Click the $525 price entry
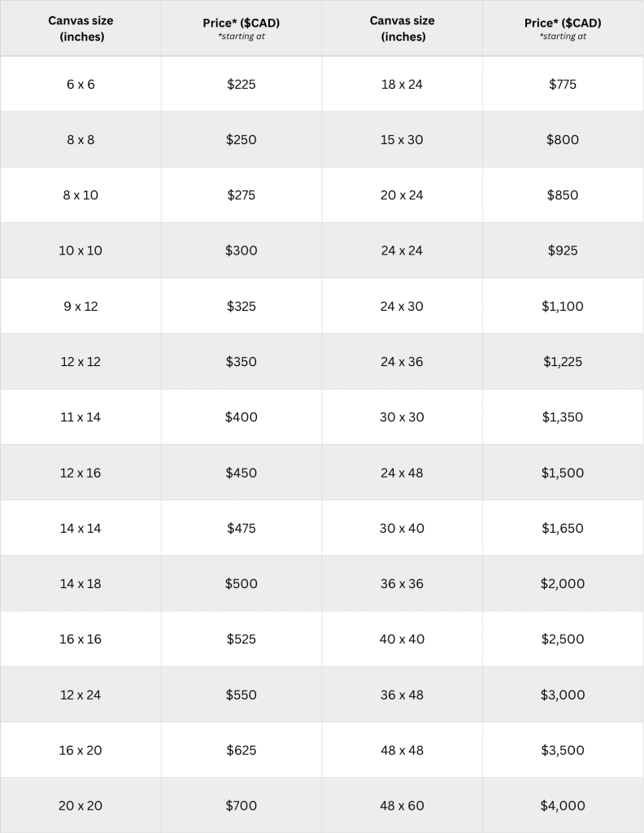This screenshot has height=833, width=644. tap(241, 639)
